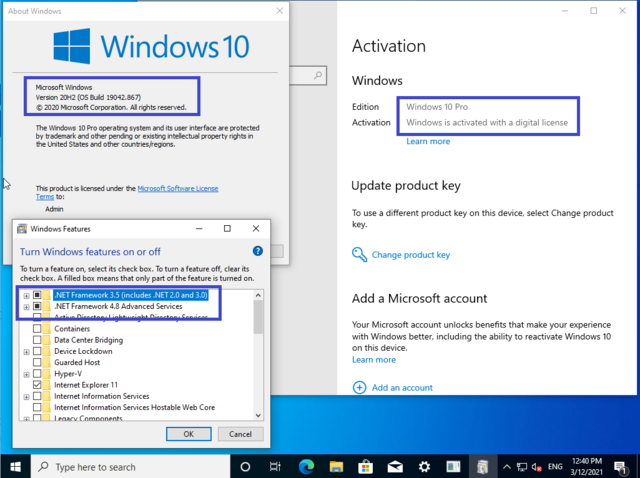Click the features list scrollbar thumb
640x478 pixels.
258,317
